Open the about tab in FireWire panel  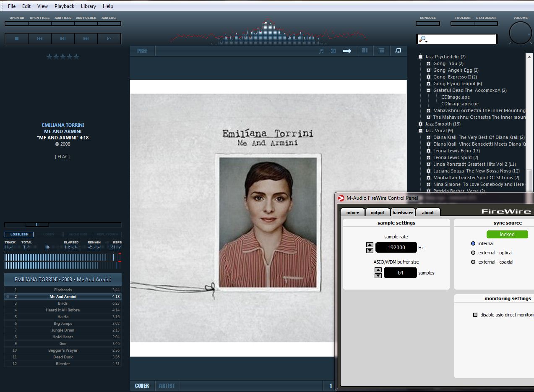coord(428,212)
